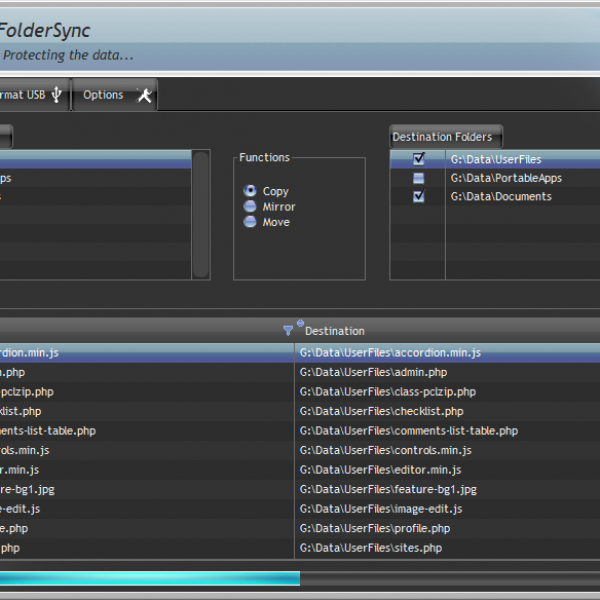This screenshot has height=600, width=600.
Task: Click the USB icon on Format USB
Action: (x=57, y=95)
